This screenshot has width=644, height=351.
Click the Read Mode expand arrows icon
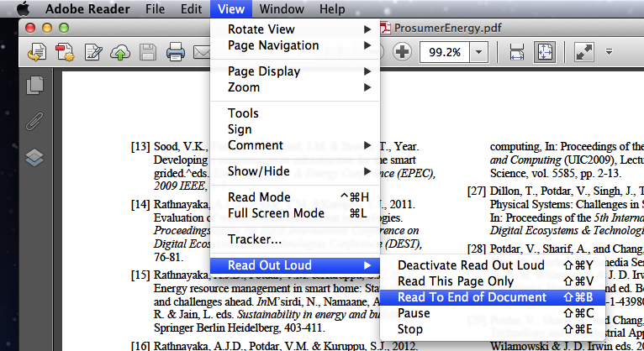click(x=583, y=52)
